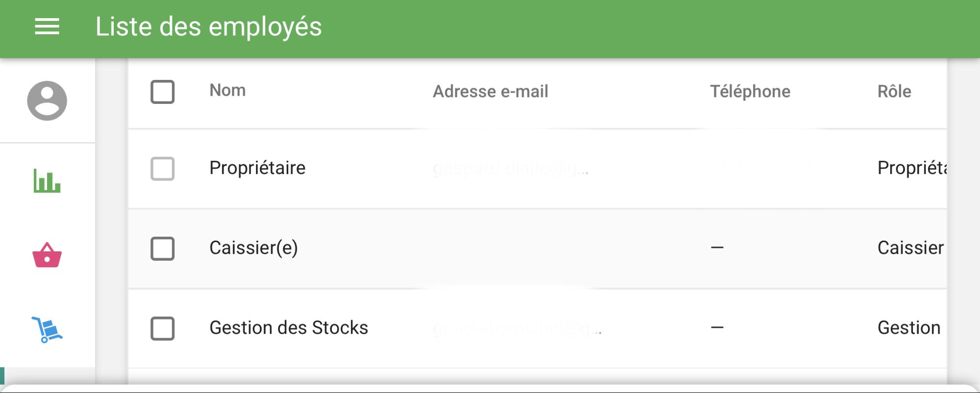Click the user account avatar icon
Viewport: 980px width, 393px height.
47,101
